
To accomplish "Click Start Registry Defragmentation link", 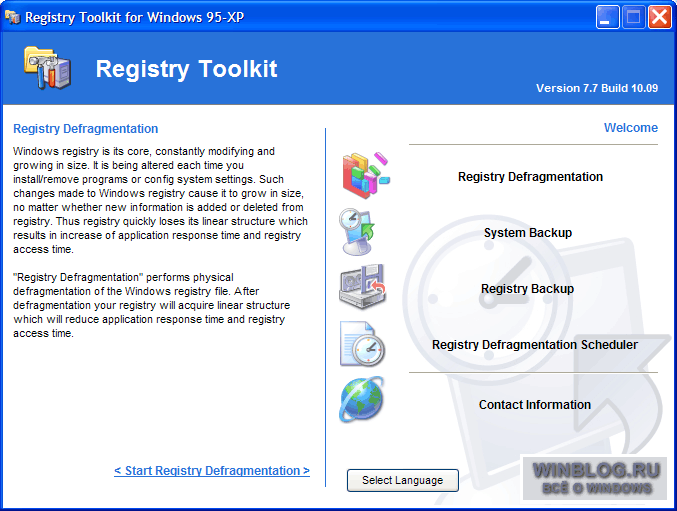I will tap(212, 470).
